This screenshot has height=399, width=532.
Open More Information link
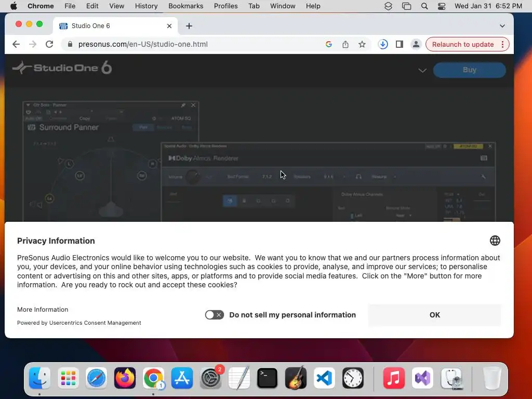[x=43, y=310]
